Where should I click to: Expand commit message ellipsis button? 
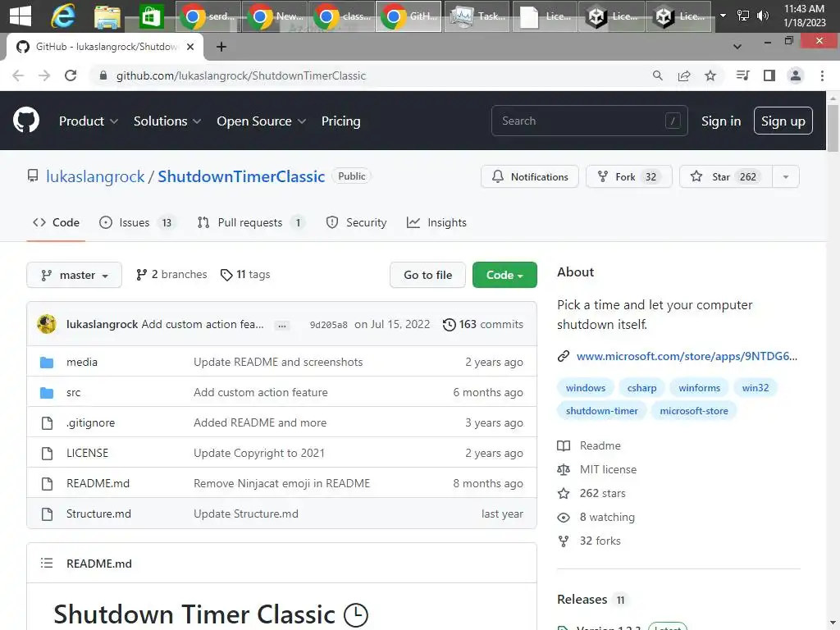point(282,325)
